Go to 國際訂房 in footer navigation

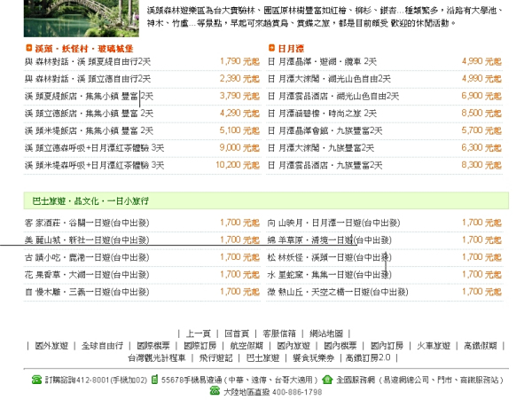199,346
